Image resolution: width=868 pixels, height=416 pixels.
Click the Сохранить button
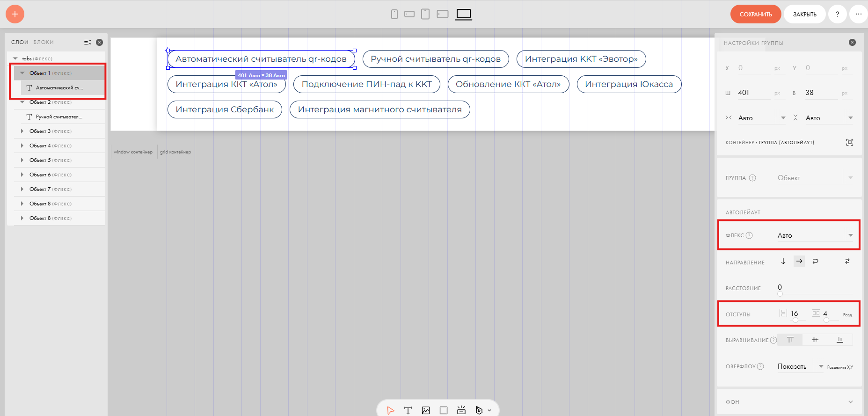tap(756, 14)
